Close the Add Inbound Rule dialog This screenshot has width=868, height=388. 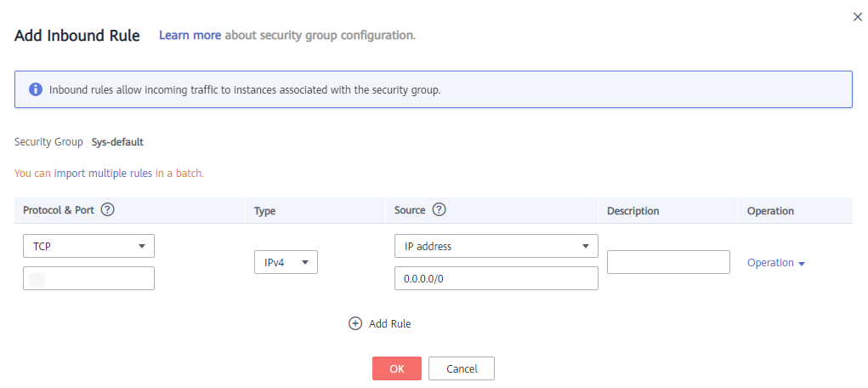[857, 17]
